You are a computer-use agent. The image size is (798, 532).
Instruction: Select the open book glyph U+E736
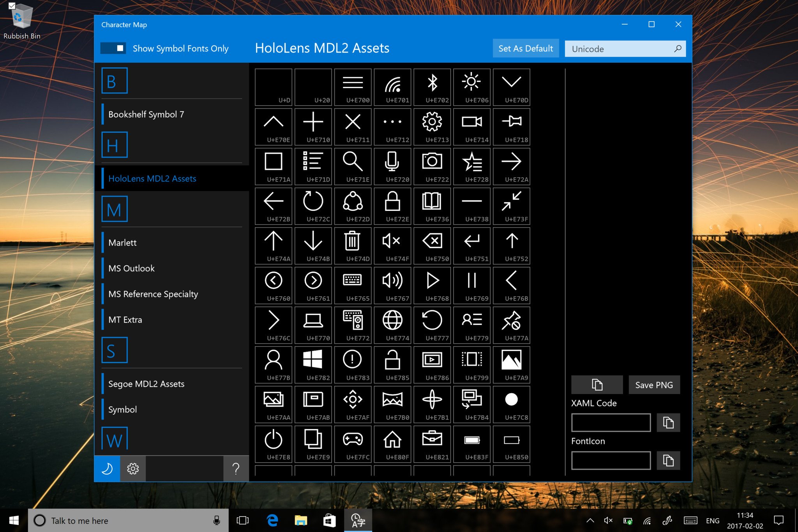click(432, 206)
